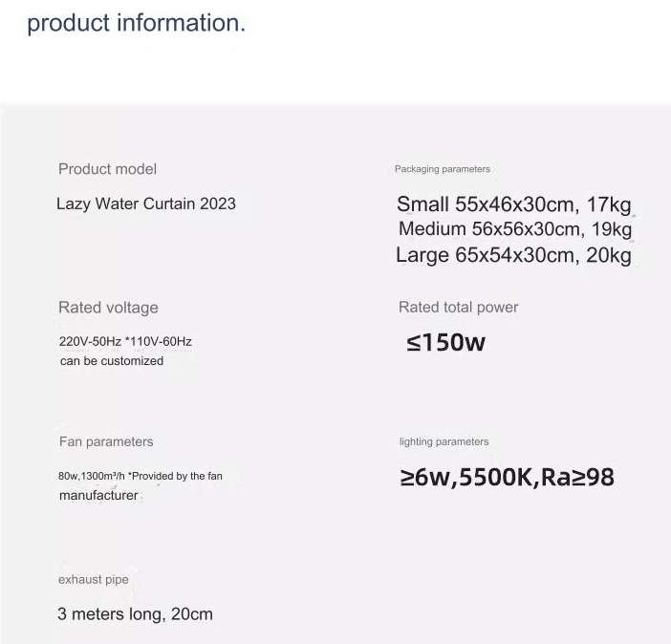The height and width of the screenshot is (644, 671).
Task: Click the "≤150w" power value
Action: click(446, 342)
